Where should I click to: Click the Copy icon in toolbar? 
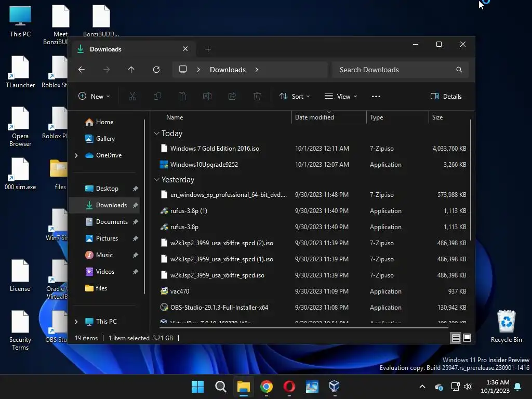pos(157,96)
